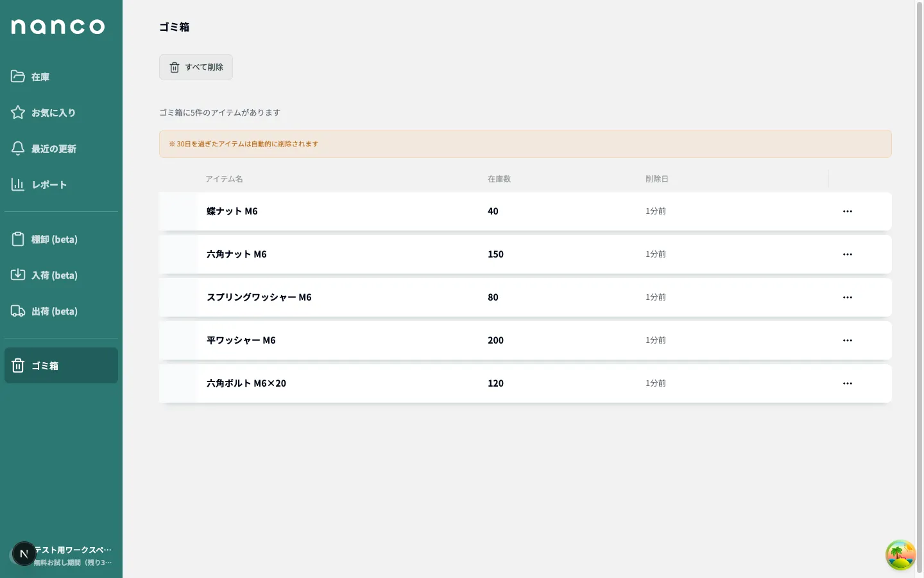
Task: Click 六角ボルト M6×20 thumbnail placeholder
Action: point(178,383)
